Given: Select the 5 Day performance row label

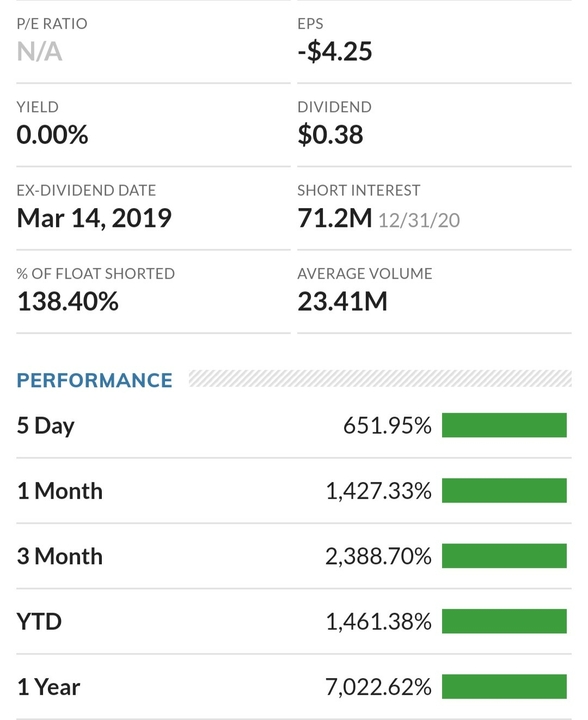Looking at the screenshot, I should (45, 426).
